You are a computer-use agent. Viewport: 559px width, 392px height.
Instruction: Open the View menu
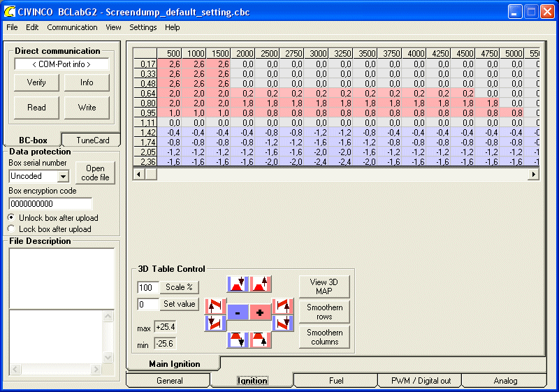click(x=113, y=27)
